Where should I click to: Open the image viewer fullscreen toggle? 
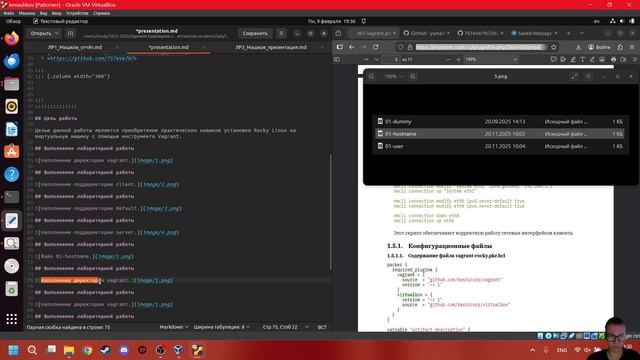(574, 76)
